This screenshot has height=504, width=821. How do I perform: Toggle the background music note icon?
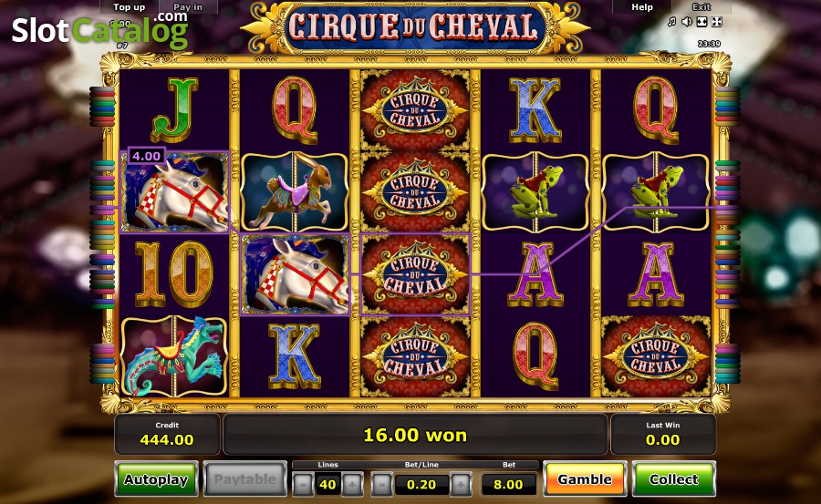[671, 22]
